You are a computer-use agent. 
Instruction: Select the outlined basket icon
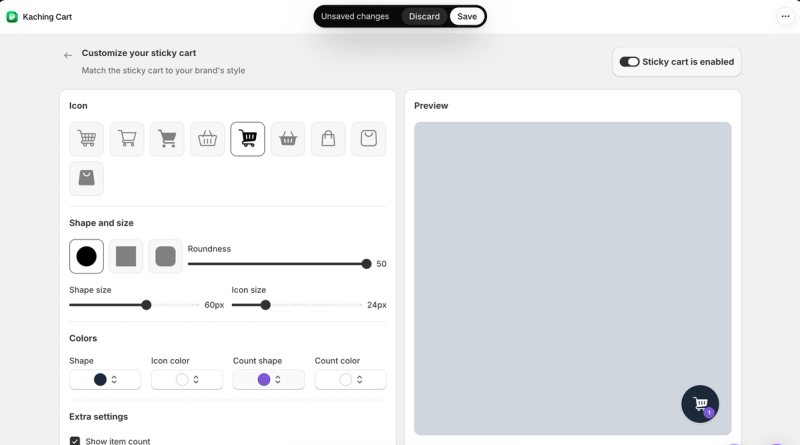(207, 139)
